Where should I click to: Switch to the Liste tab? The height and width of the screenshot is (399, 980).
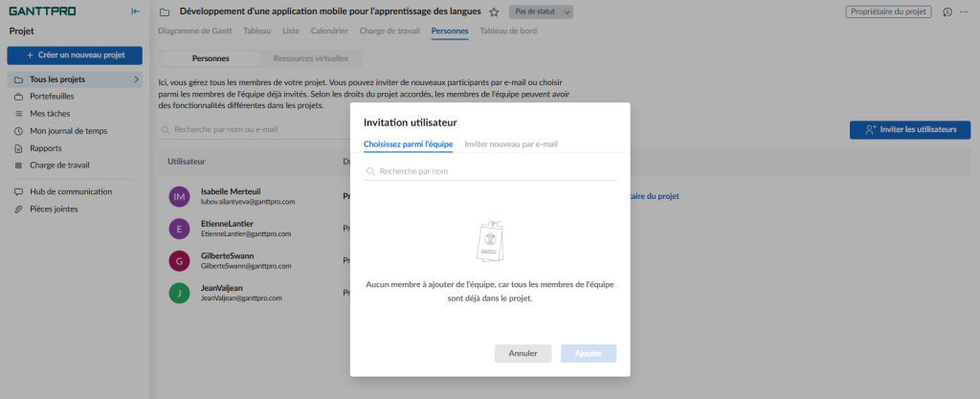click(x=291, y=31)
